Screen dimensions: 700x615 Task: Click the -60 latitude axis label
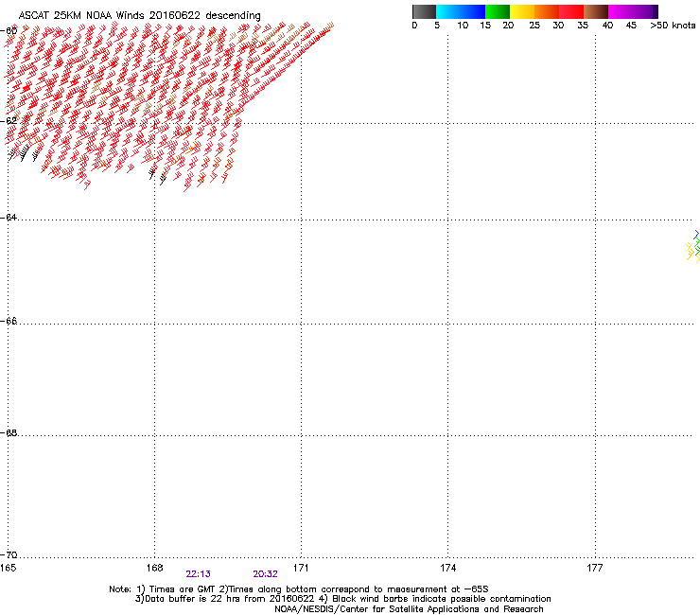9,31
